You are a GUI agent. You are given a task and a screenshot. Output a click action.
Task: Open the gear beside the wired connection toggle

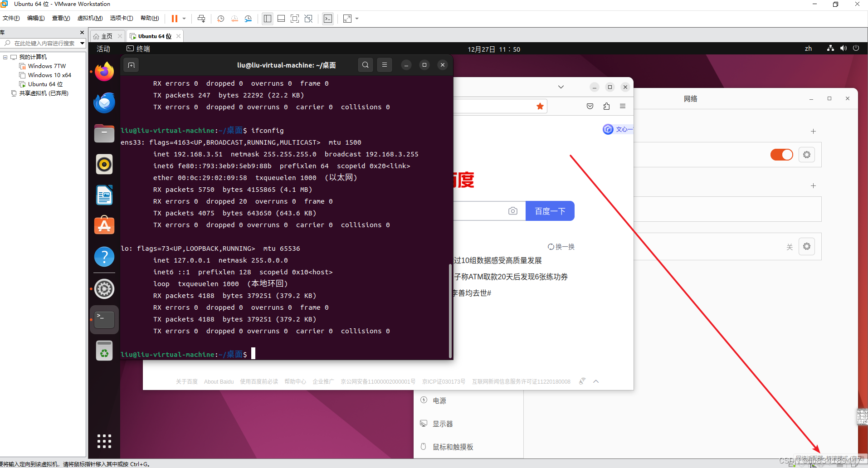807,155
